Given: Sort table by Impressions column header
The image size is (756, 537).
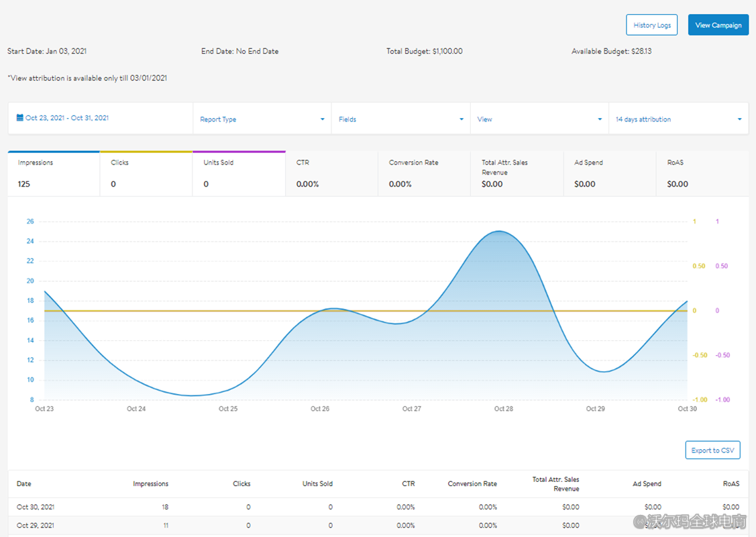Looking at the screenshot, I should click(150, 483).
